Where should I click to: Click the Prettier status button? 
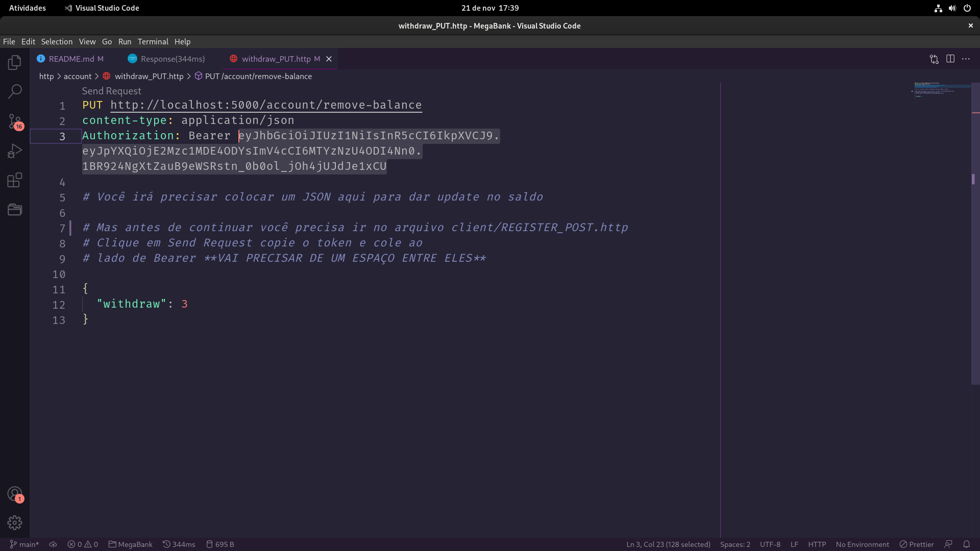tap(917, 544)
